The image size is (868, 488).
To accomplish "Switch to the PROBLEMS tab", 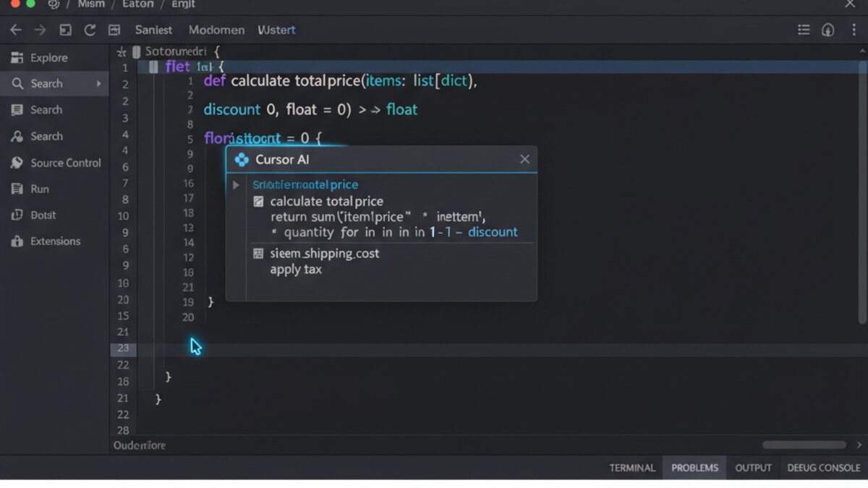I will coord(695,468).
